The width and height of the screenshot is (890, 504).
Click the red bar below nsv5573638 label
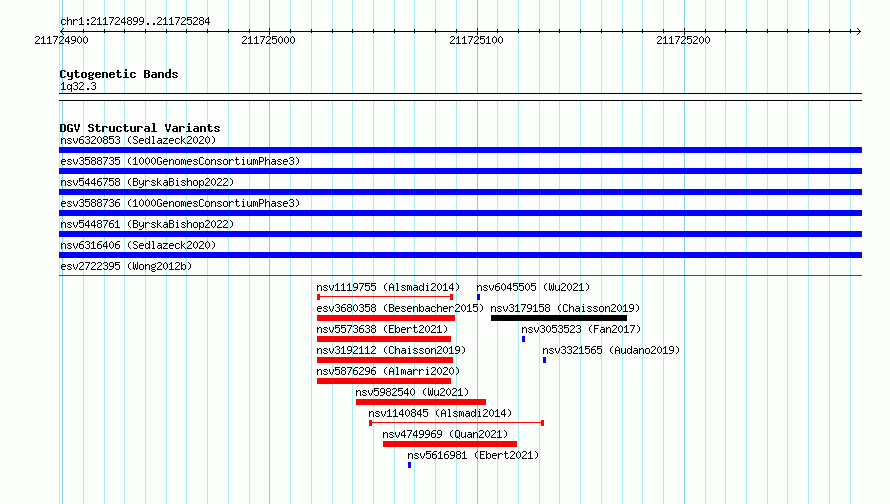[x=384, y=339]
